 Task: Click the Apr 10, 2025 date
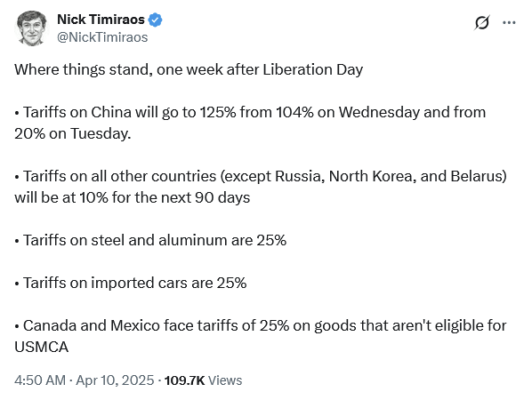[115, 380]
